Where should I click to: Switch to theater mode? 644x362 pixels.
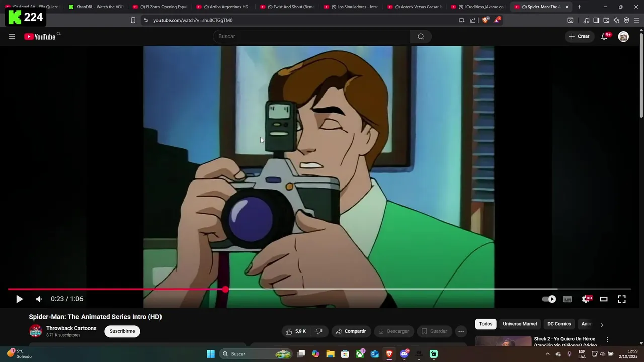coord(604,299)
